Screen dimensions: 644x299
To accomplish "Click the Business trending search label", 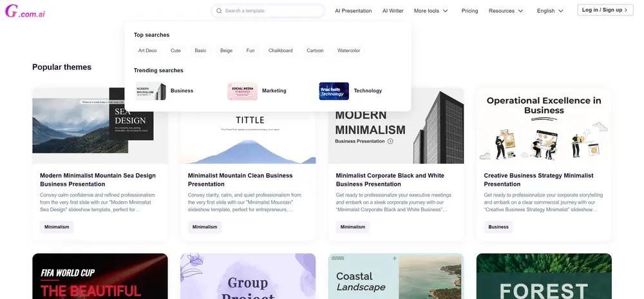I will pyautogui.click(x=182, y=91).
